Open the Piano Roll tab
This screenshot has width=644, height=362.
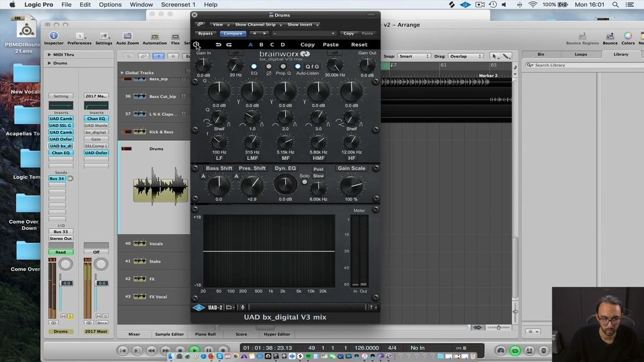205,334
